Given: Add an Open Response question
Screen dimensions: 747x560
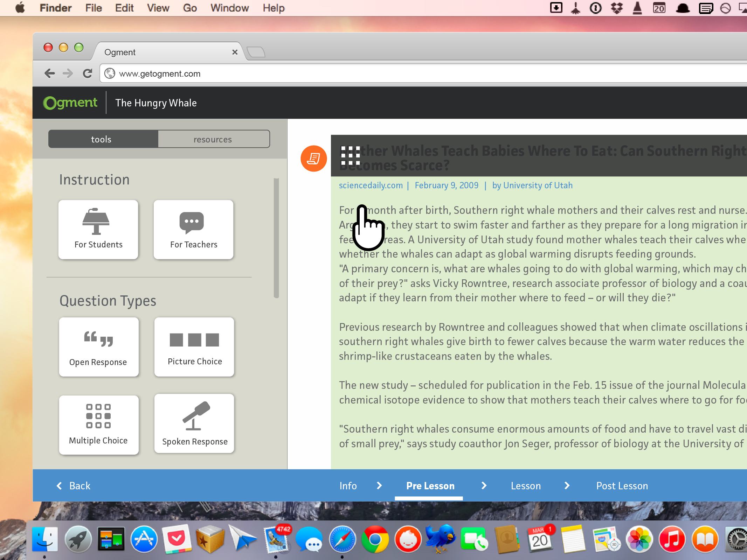Looking at the screenshot, I should click(x=99, y=347).
